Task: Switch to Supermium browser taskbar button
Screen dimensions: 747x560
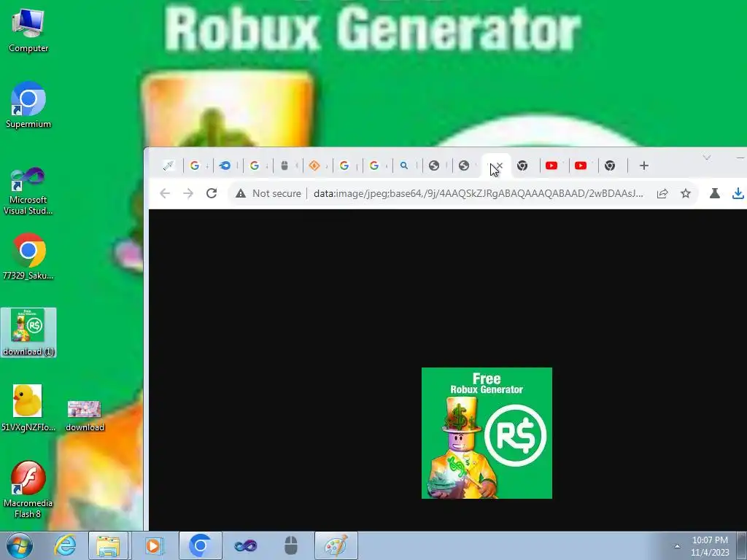Action: pyautogui.click(x=200, y=545)
